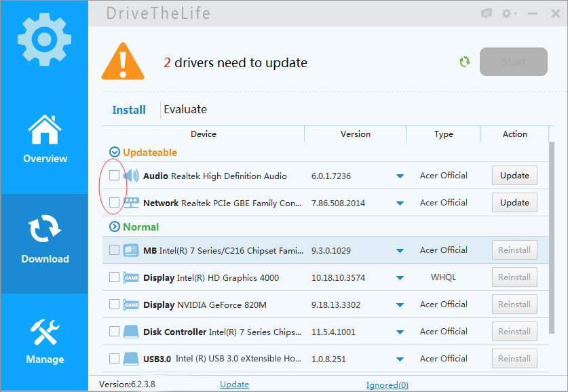Open version dropdown for 6.0.1.7236 audio driver
The height and width of the screenshot is (392, 568).
coord(400,176)
